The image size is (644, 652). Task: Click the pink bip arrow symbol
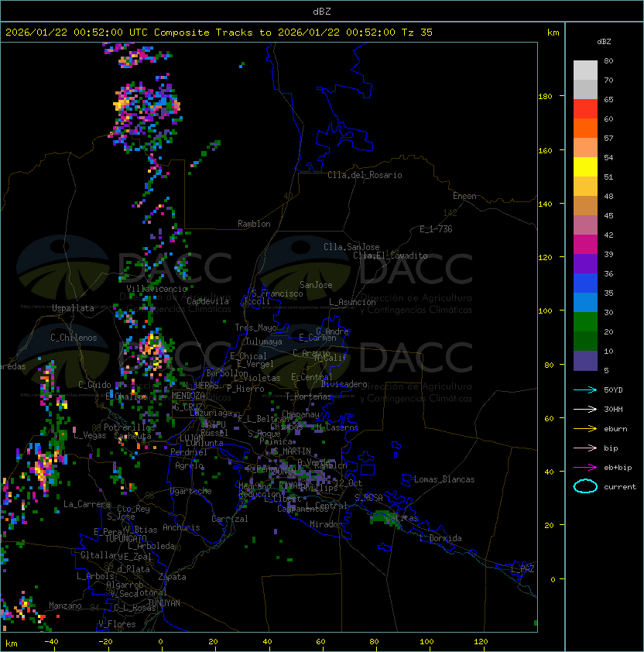point(585,448)
